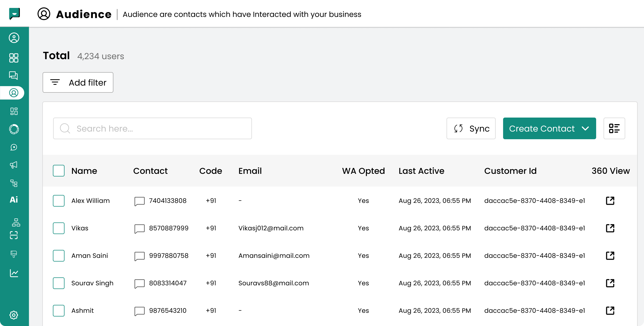Select the Aman Saini row checkbox
Image resolution: width=644 pixels, height=326 pixels.
click(59, 256)
